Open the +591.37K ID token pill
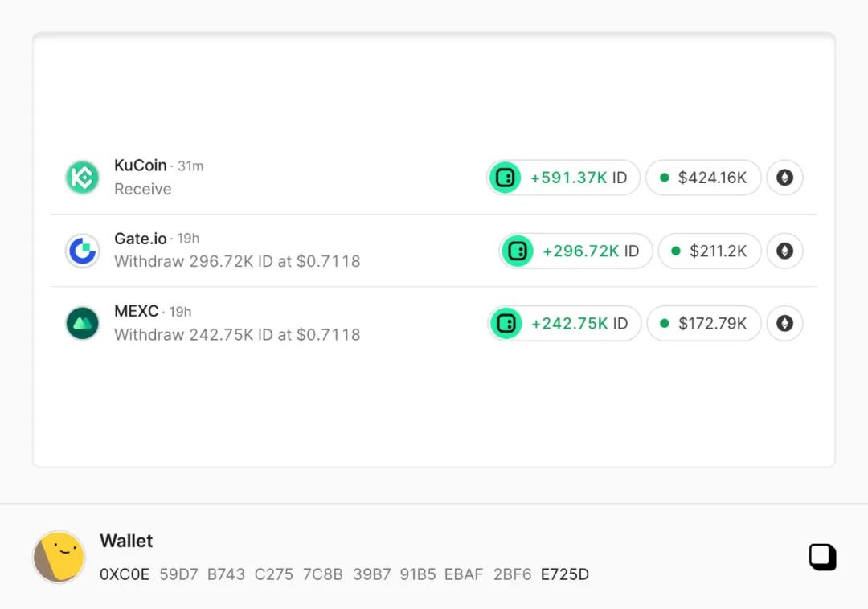The image size is (868, 609). pos(577,178)
